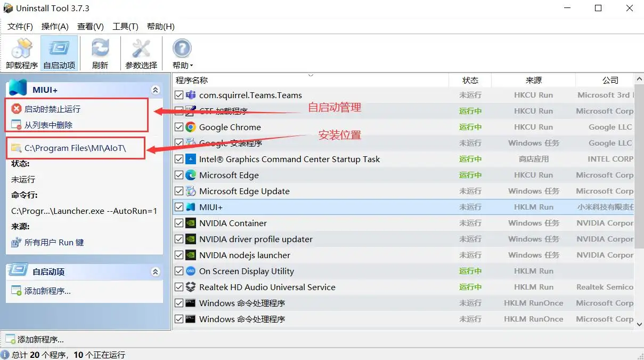This screenshot has height=360, width=644.
Task: Open the 查看(V) menu
Action: point(91,26)
